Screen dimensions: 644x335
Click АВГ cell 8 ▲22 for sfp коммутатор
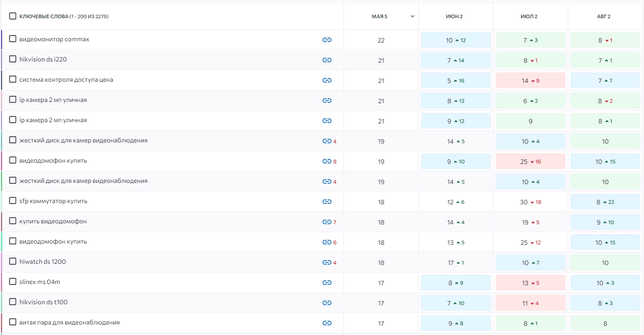605,202
